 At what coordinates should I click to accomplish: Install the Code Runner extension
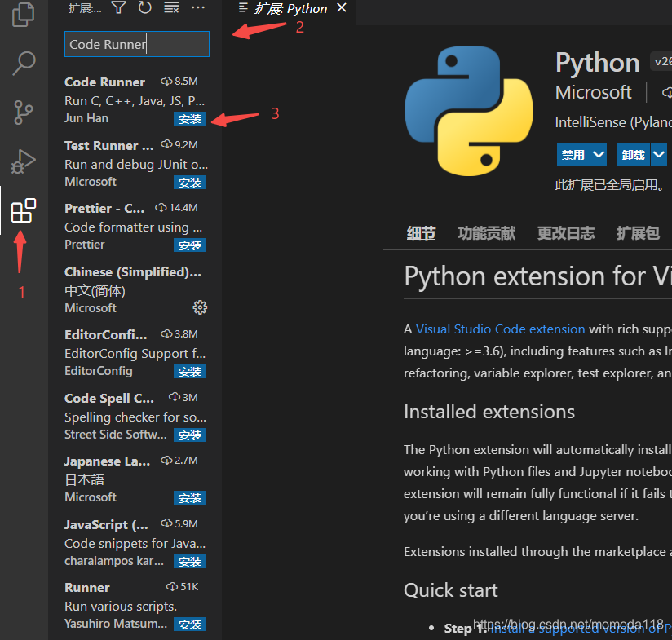pos(190,119)
